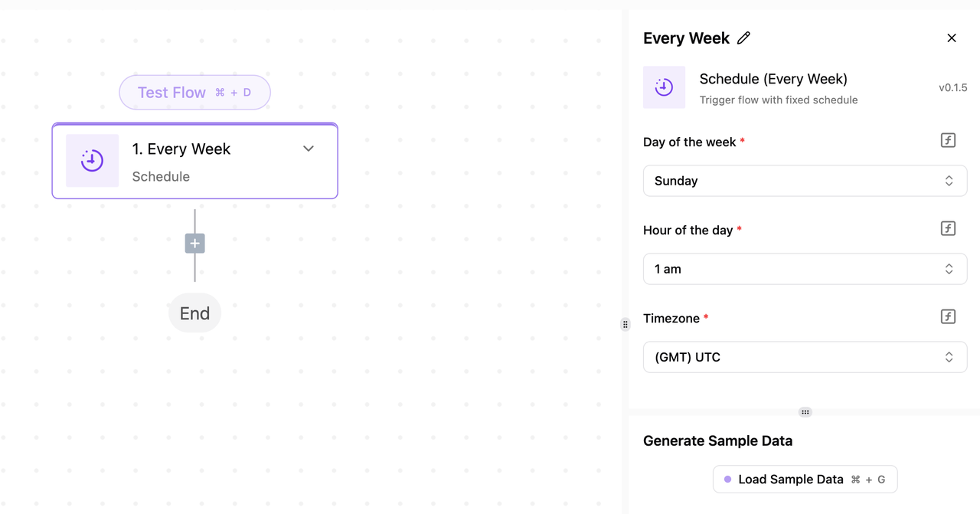Open the Hour of the day dropdown
Viewport: 980px width, 514px height.
pos(805,270)
